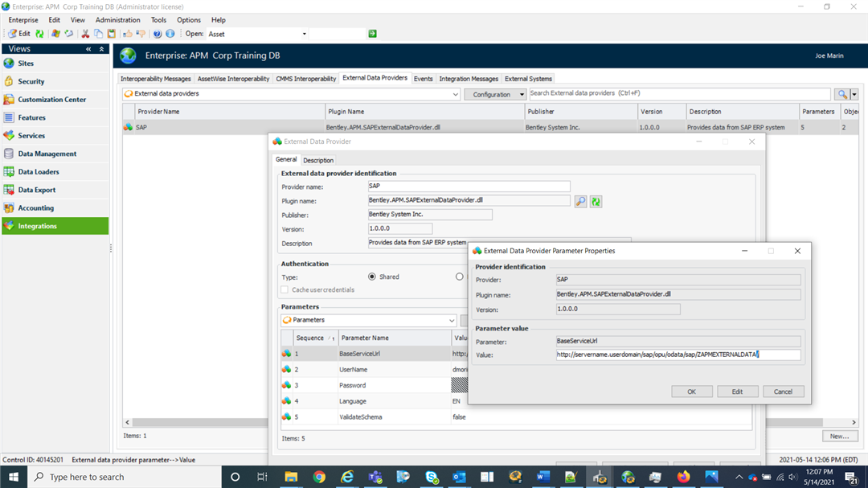Click the plugin browse magnifier icon
This screenshot has width=868, height=488.
(x=580, y=202)
